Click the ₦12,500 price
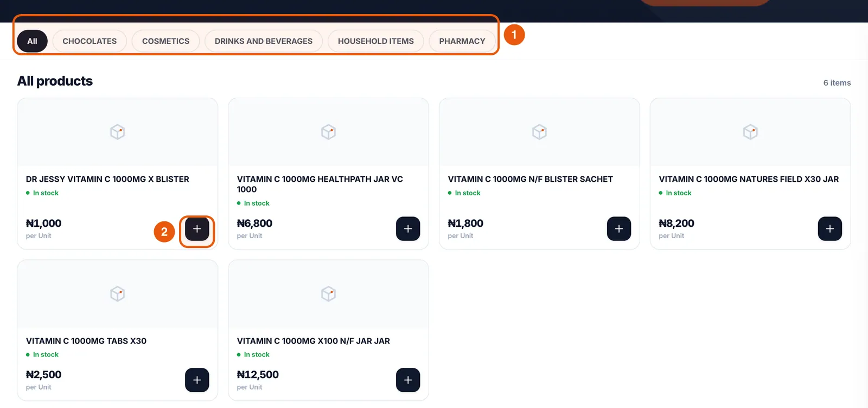The height and width of the screenshot is (408, 868). [258, 375]
